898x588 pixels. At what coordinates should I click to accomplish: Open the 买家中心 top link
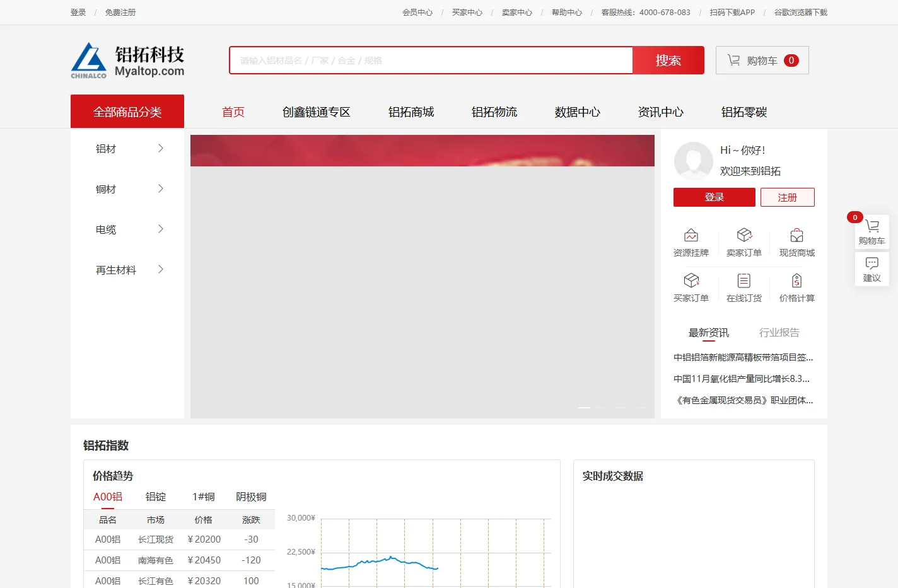pos(467,13)
